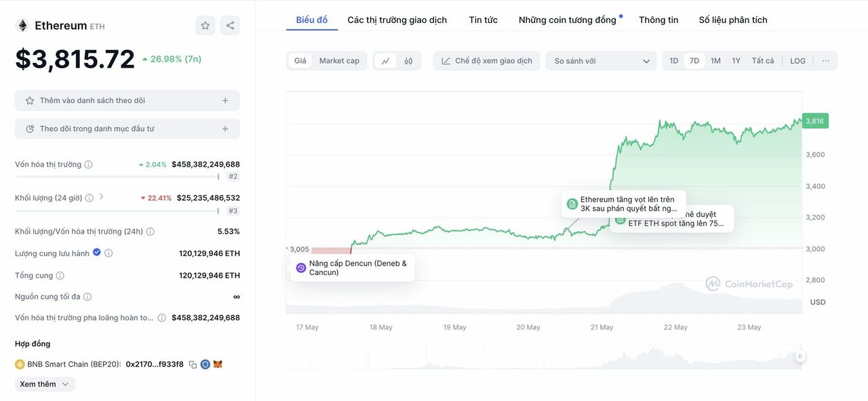868x401 pixels.
Task: Click the MetaMask fox icon
Action: [218, 364]
